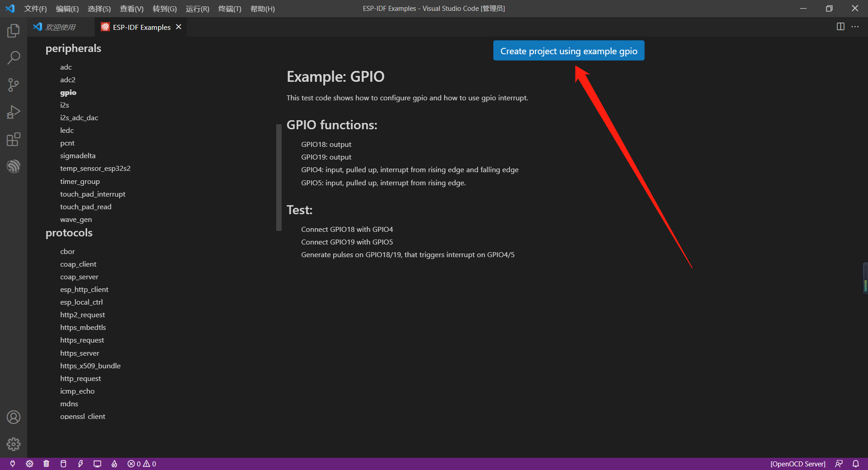Click the build project cylinder icon
This screenshot has width=868, height=470.
click(63, 464)
